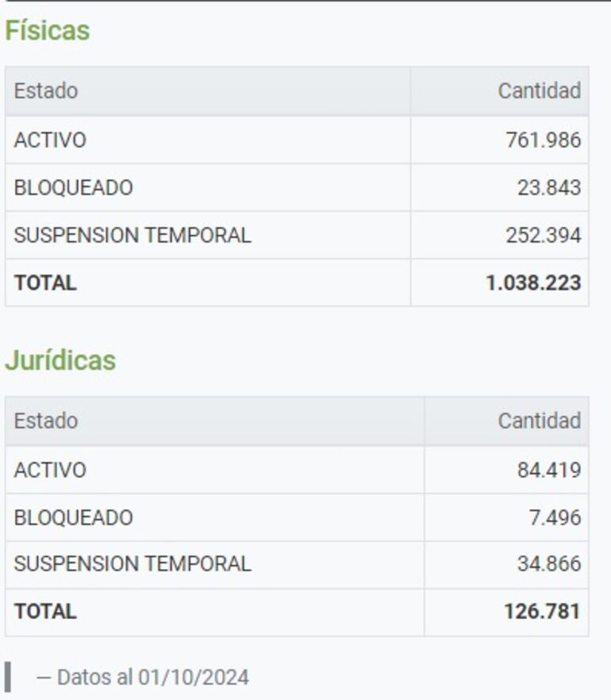
Task: Click the value 761.986
Action: point(543,140)
